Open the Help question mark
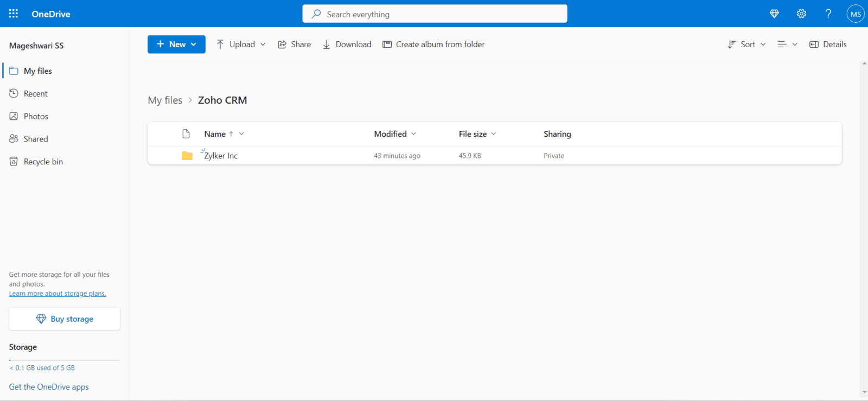Viewport: 868px width, 401px height. click(828, 14)
